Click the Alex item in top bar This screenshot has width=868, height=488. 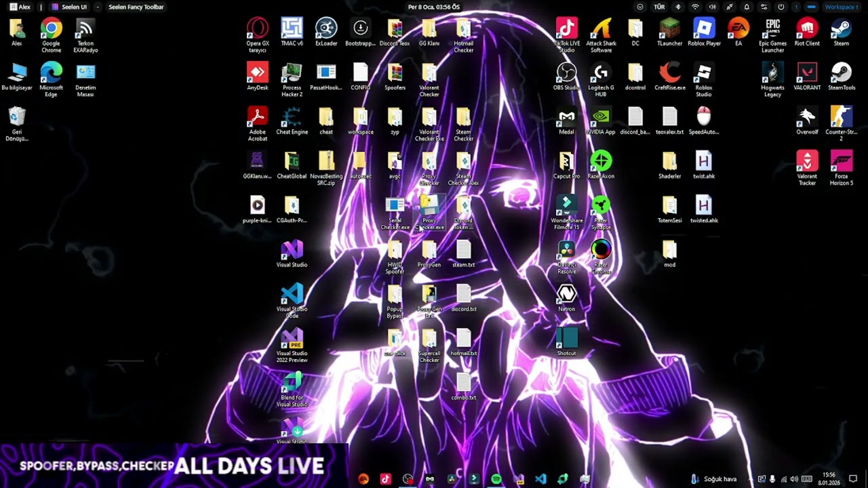pos(20,7)
